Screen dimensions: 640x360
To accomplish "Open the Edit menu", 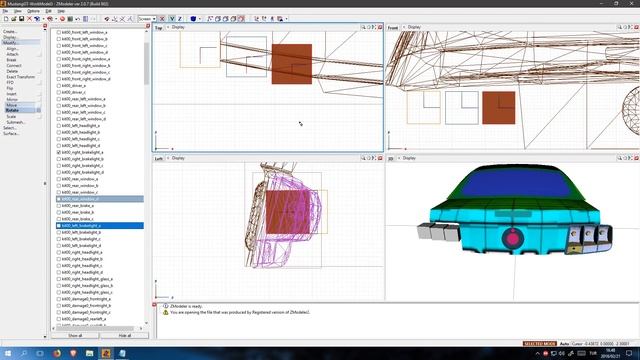I will [48, 11].
